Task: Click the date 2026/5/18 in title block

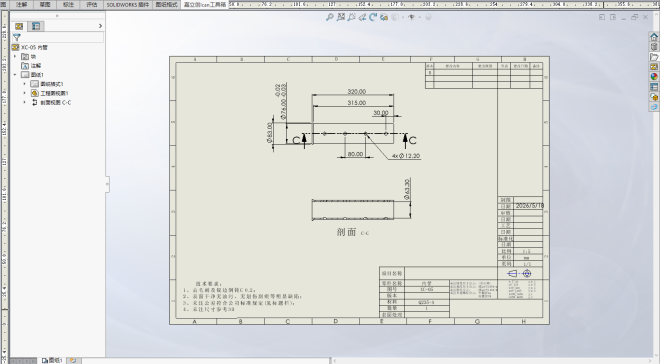Action: pyautogui.click(x=530, y=206)
